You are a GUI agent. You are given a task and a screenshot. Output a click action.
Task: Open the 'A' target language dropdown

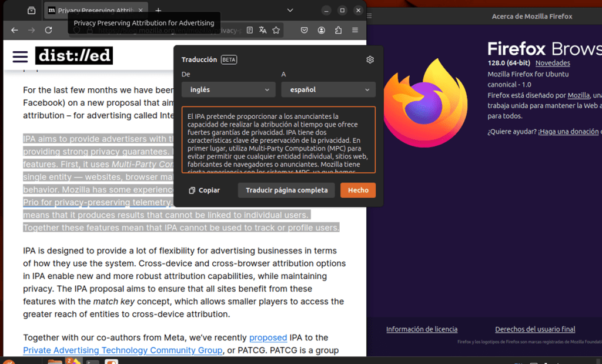coord(328,89)
